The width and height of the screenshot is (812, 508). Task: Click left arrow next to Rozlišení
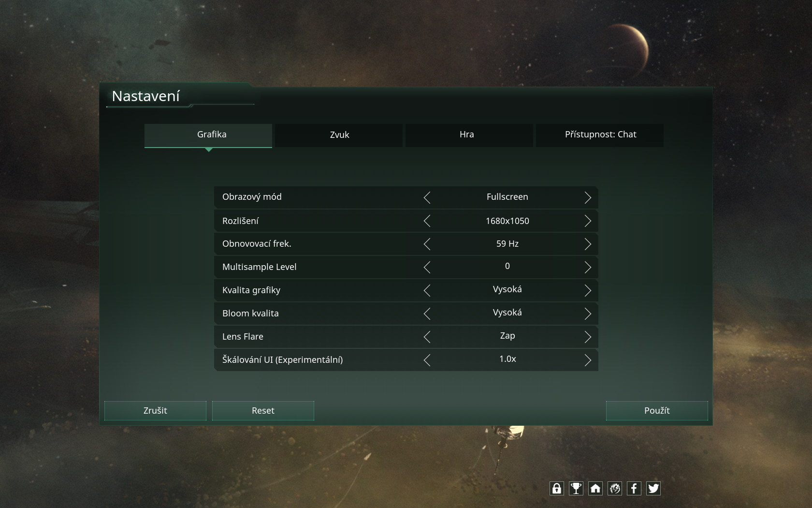(x=427, y=221)
